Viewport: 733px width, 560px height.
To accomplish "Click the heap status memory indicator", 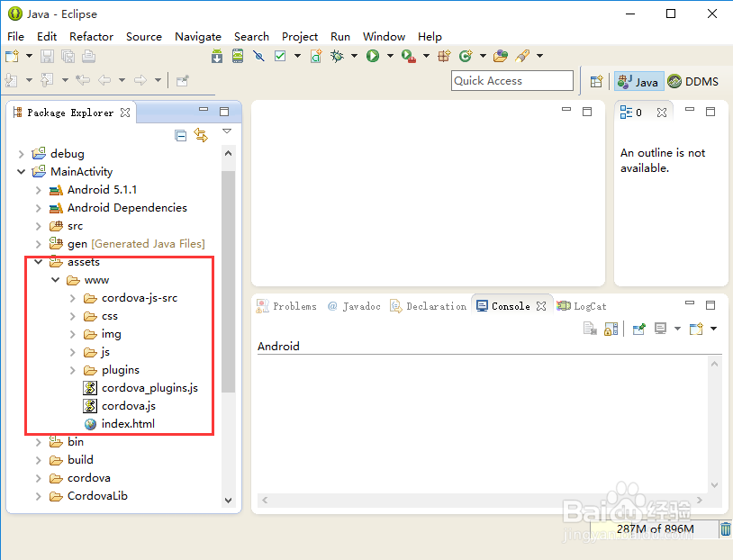I will (655, 529).
